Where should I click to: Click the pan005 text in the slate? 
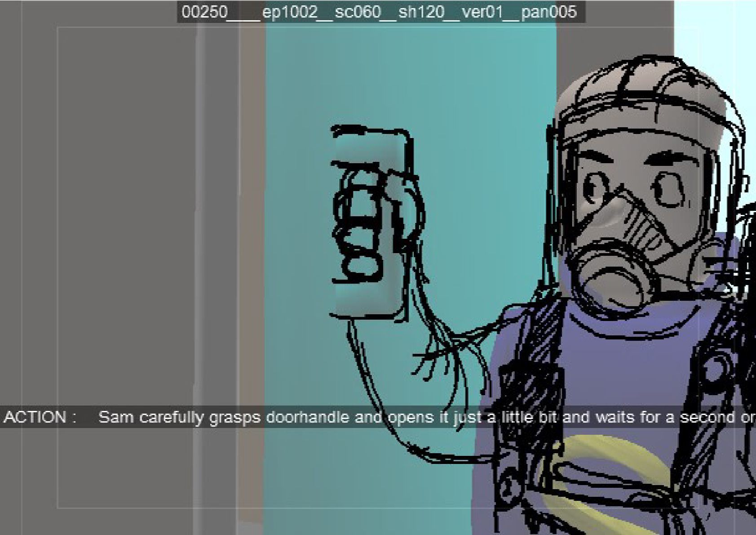(549, 12)
